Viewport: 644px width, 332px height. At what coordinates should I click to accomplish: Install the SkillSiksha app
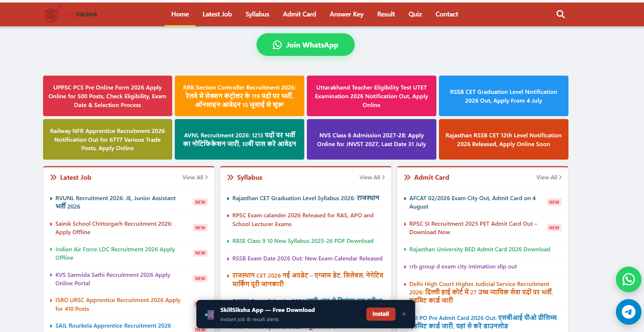pos(381,314)
